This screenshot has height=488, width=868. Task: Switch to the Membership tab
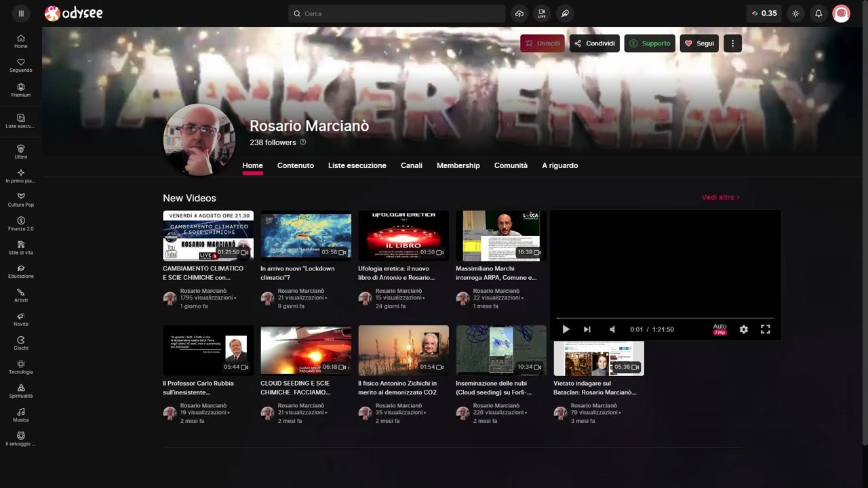pyautogui.click(x=458, y=165)
